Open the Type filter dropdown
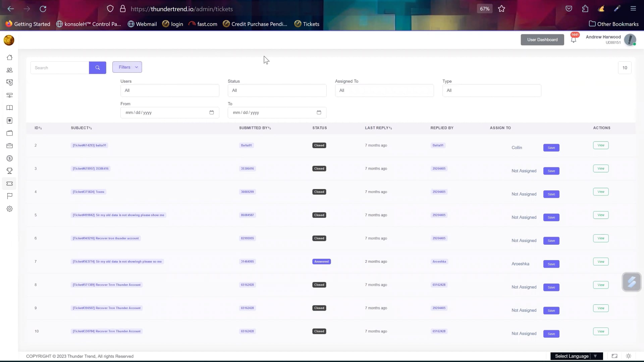Image resolution: width=644 pixels, height=362 pixels. 492,90
